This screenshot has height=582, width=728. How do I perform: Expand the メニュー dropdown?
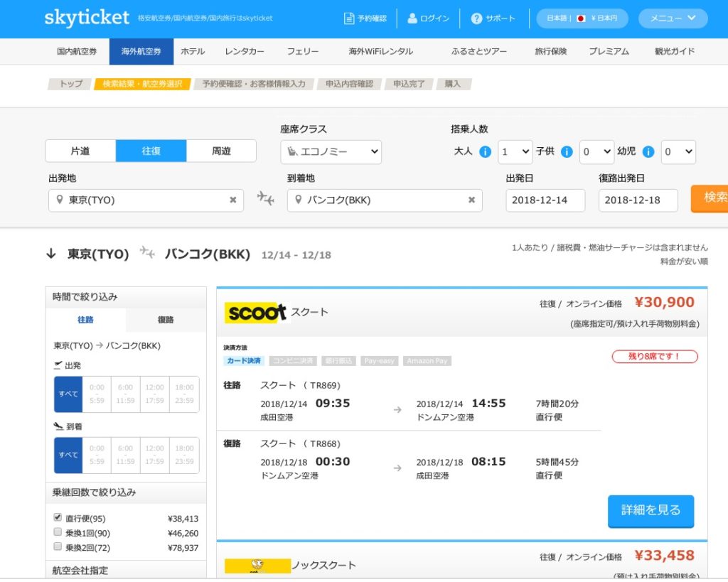point(673,18)
